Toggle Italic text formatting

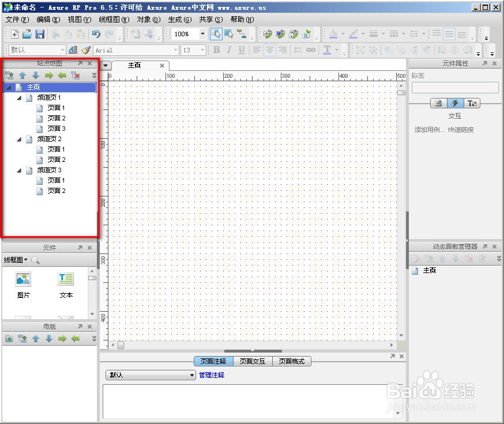pyautogui.click(x=229, y=50)
